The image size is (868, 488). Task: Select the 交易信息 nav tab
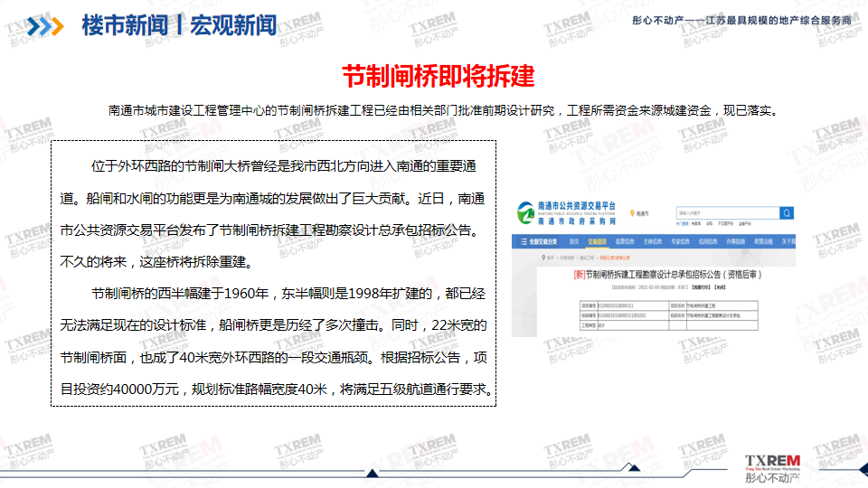coord(598,241)
